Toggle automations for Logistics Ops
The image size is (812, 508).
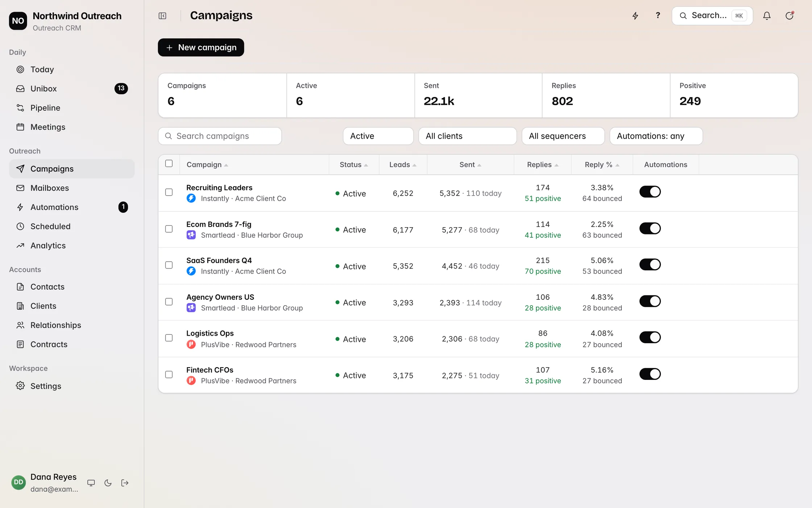650,337
